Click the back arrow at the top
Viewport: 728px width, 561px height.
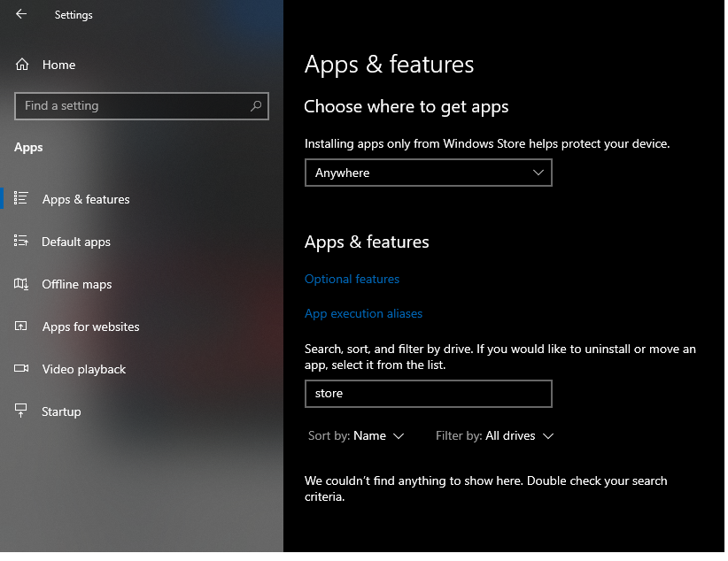(19, 14)
